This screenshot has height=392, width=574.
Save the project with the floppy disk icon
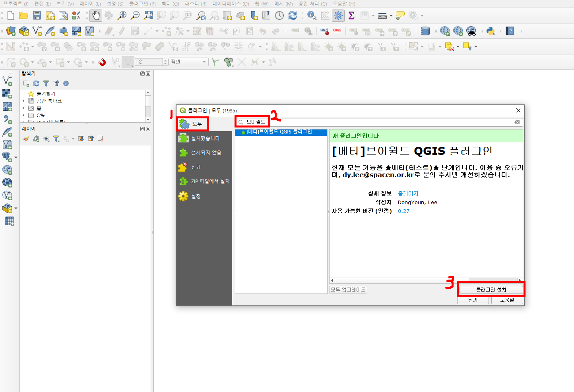click(37, 15)
